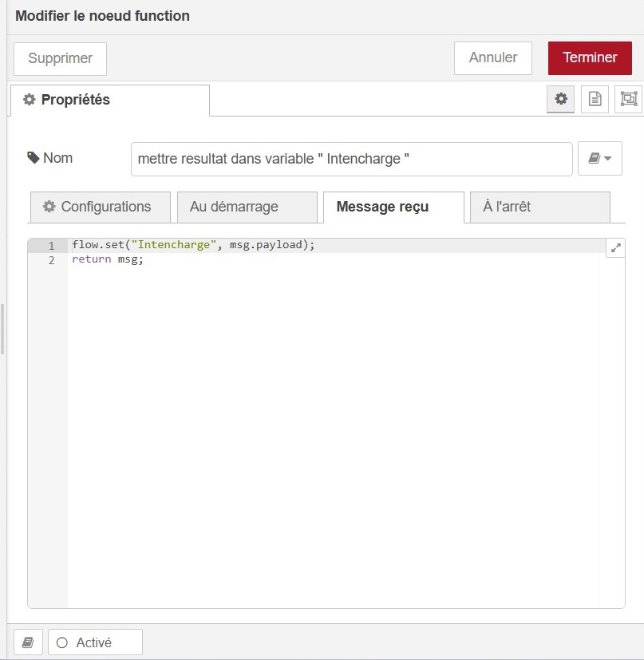Select the Message reçu tab

[x=393, y=207]
